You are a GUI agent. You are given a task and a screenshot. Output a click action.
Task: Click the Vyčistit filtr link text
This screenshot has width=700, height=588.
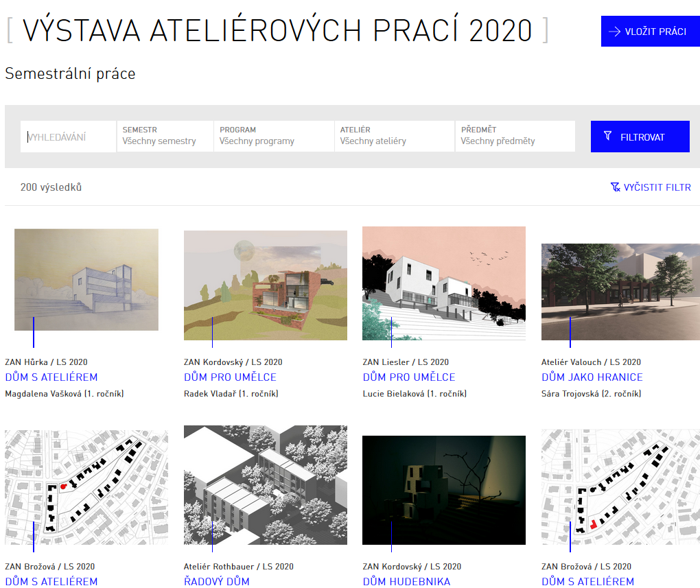657,187
